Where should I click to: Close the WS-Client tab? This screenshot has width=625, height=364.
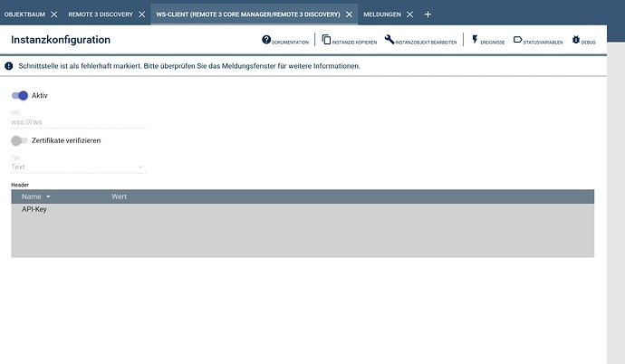tap(350, 14)
